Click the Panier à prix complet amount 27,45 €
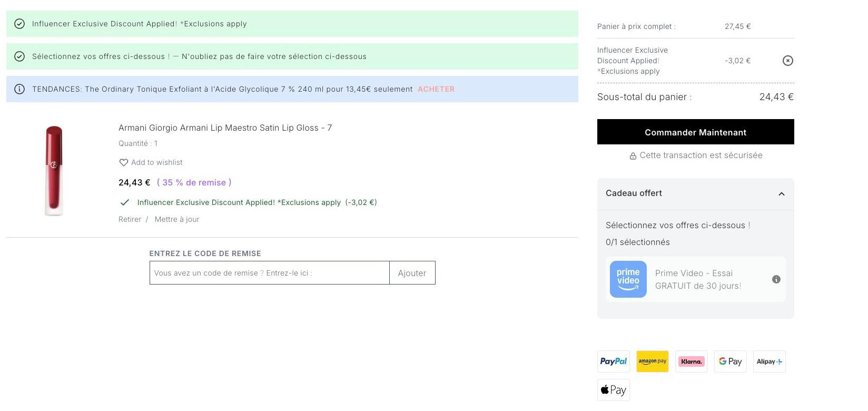The image size is (868, 411). tap(738, 26)
